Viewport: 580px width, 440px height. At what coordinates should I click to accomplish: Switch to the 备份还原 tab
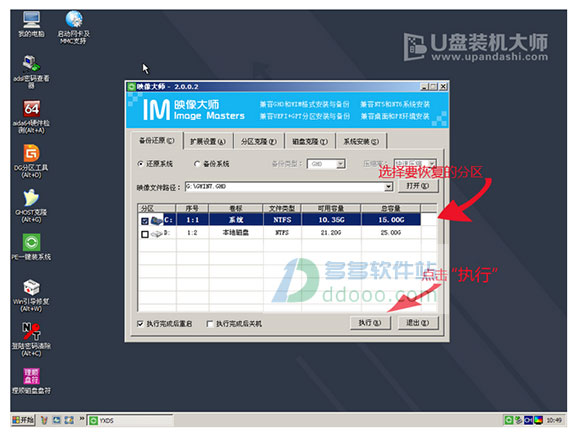click(157, 141)
